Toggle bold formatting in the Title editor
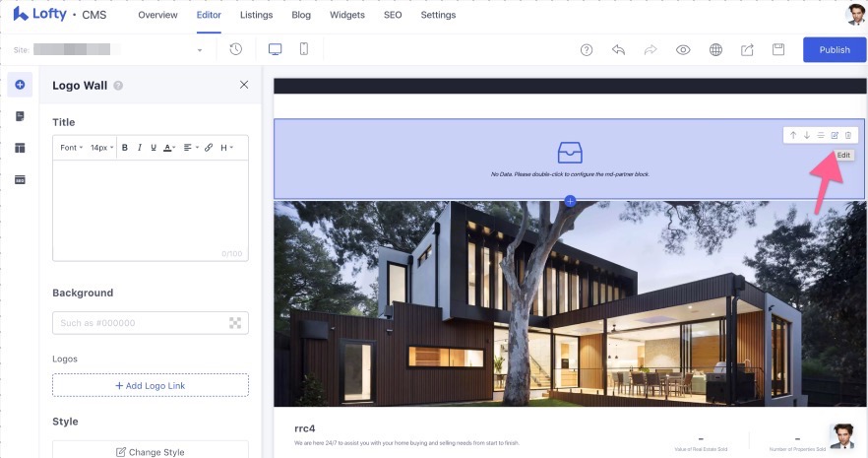Viewport: 868px width, 458px height. point(125,148)
